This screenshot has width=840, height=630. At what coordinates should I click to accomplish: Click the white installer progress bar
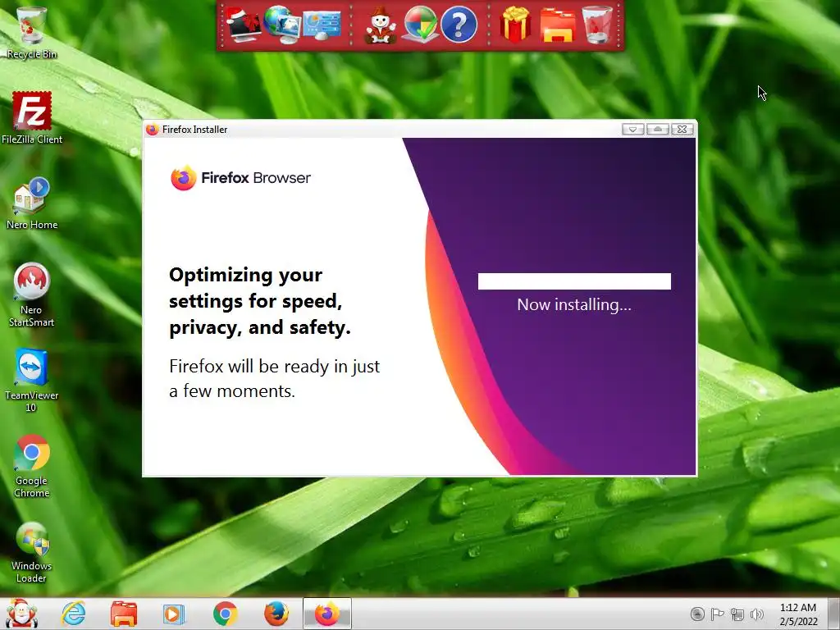point(574,281)
